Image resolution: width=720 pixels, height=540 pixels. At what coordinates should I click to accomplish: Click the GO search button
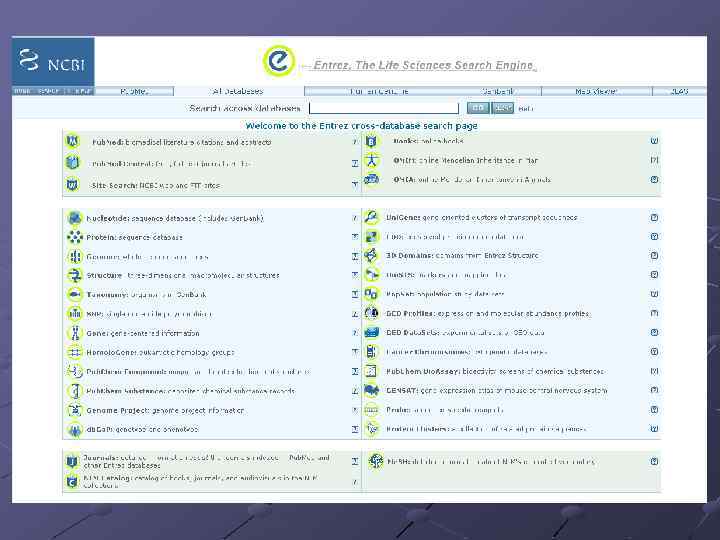(x=478, y=108)
